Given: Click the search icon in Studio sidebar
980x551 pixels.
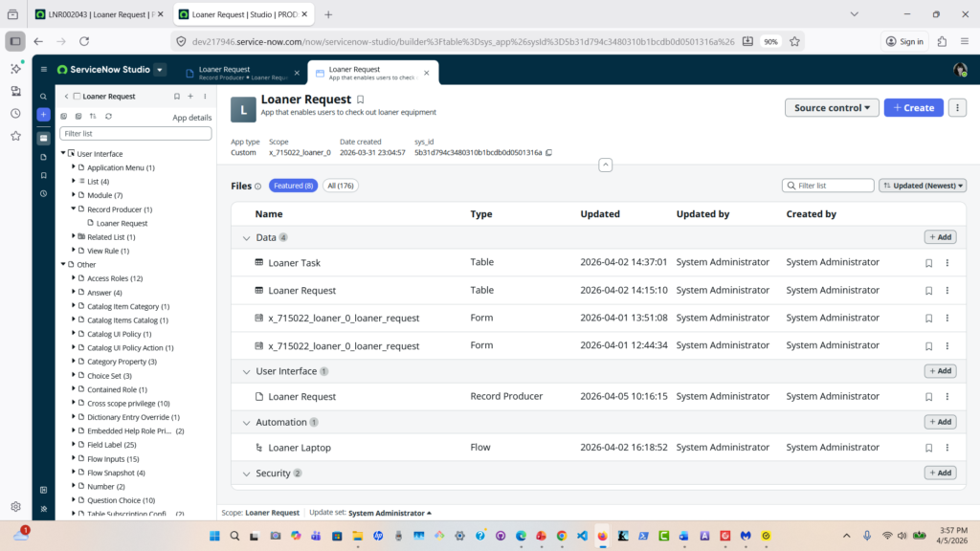Looking at the screenshot, I should coord(43,97).
